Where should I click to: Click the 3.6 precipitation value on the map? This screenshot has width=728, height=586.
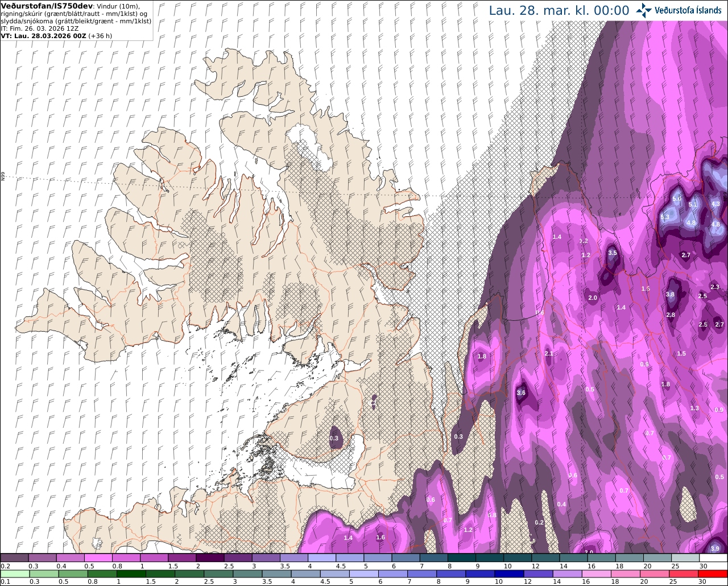coord(521,393)
